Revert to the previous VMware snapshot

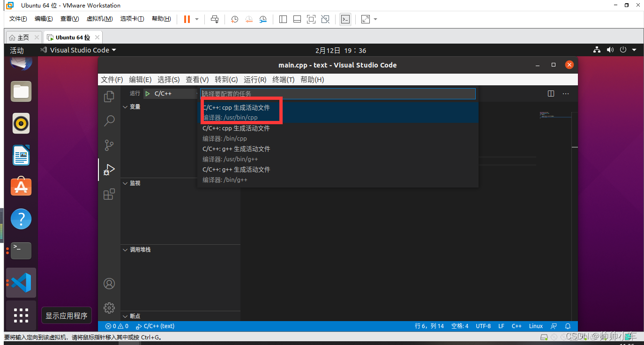[249, 19]
